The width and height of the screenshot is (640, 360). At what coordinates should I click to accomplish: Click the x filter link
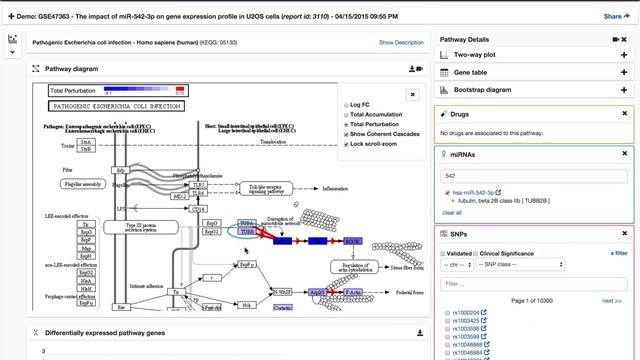[619, 253]
